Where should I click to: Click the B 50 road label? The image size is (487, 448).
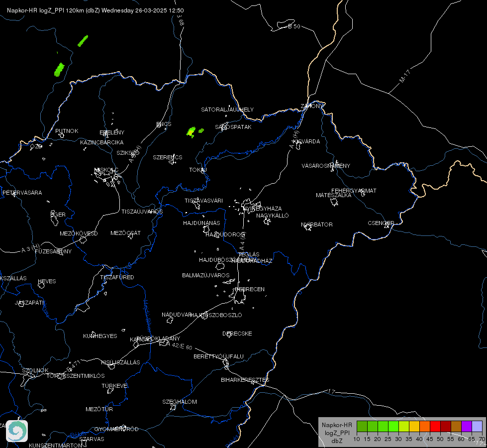click(x=294, y=26)
